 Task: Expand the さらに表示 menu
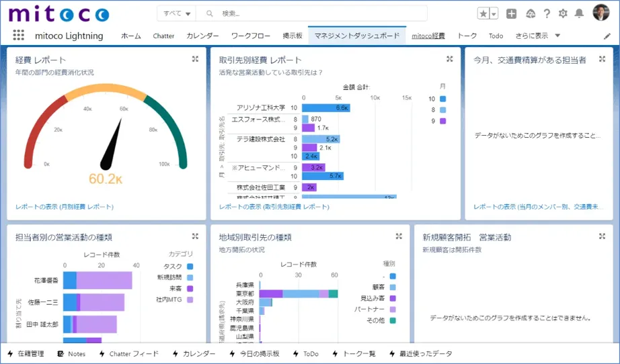tap(538, 36)
